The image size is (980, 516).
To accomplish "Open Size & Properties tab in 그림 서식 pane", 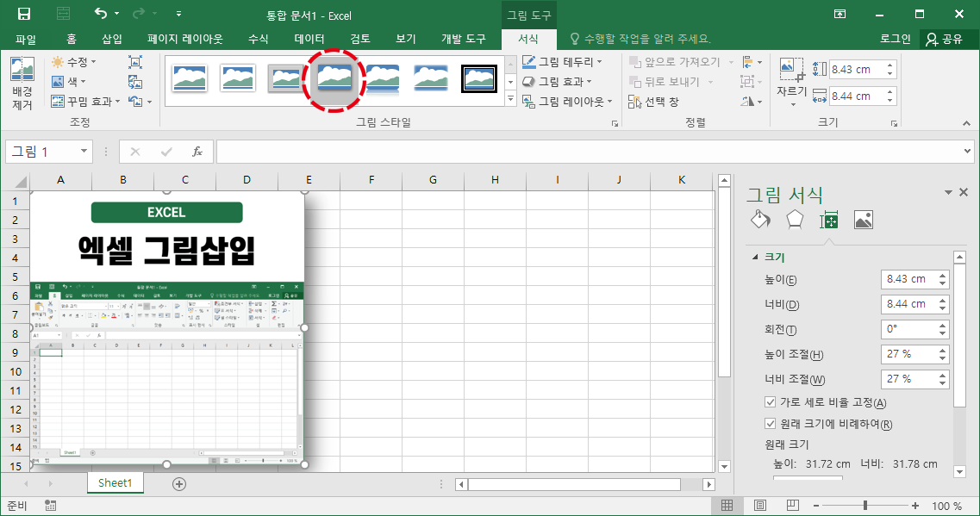I will point(829,220).
